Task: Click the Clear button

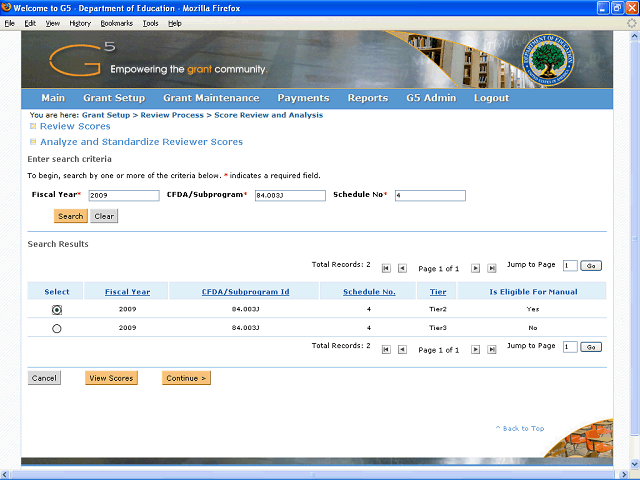Action: click(104, 216)
